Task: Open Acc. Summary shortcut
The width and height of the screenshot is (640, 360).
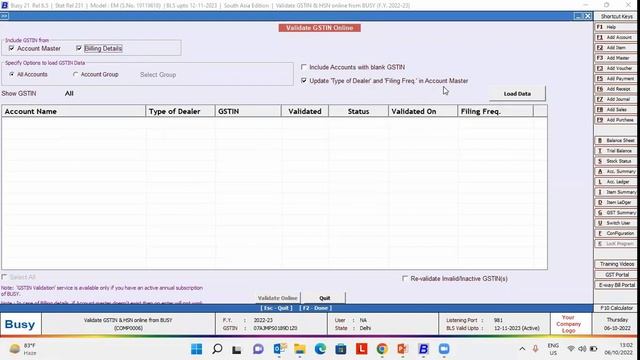Action: (x=616, y=171)
